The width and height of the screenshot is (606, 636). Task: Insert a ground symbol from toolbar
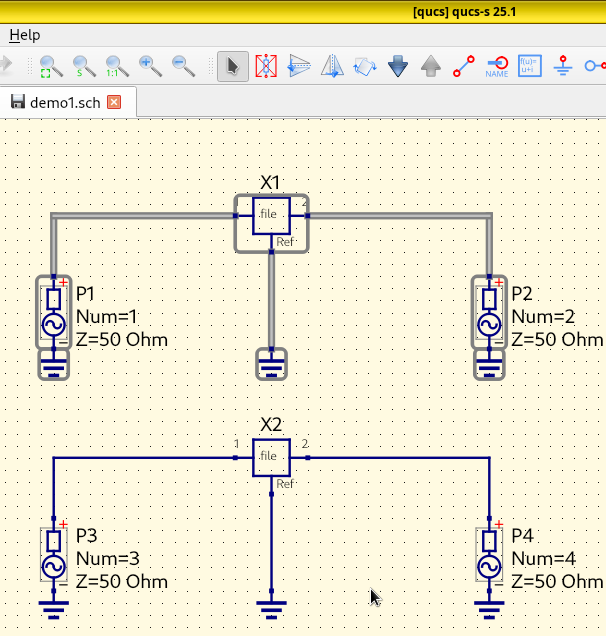point(563,67)
